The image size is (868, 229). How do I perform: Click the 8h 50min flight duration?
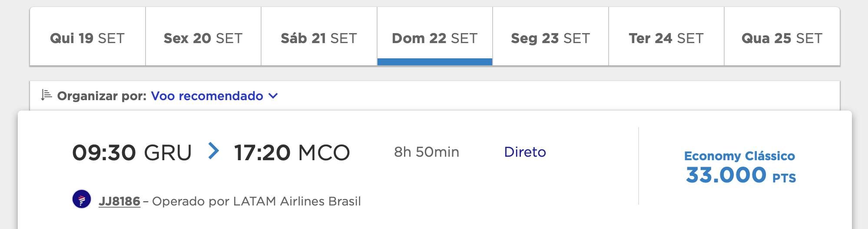pos(427,152)
